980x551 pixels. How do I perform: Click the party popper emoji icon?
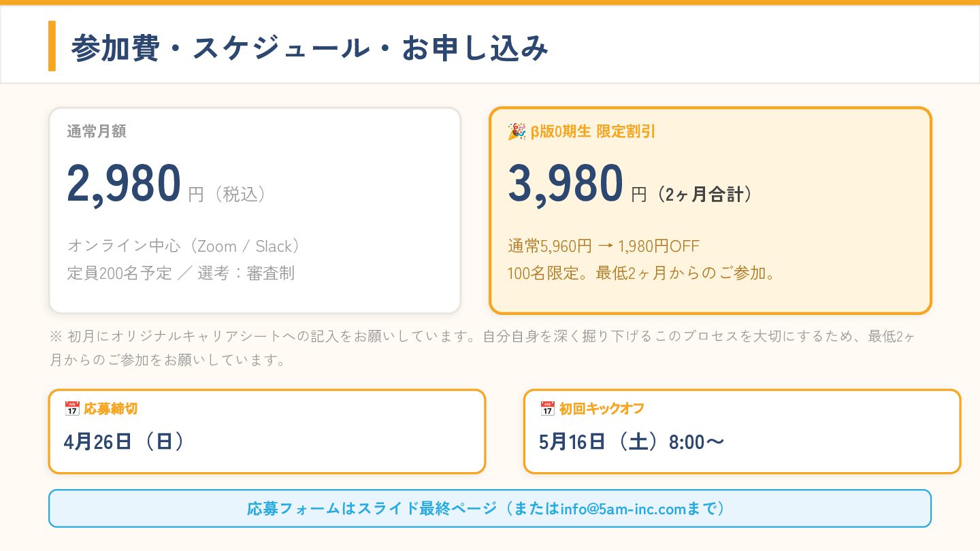[x=517, y=131]
